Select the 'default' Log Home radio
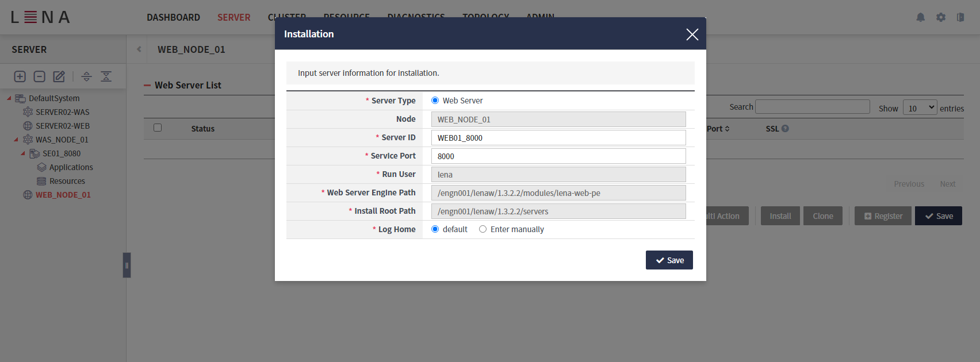980x362 pixels. pos(435,229)
